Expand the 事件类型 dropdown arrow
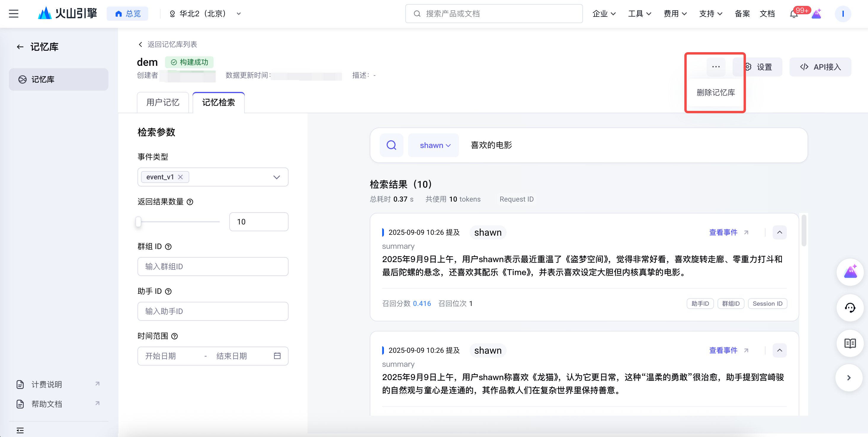 point(276,177)
